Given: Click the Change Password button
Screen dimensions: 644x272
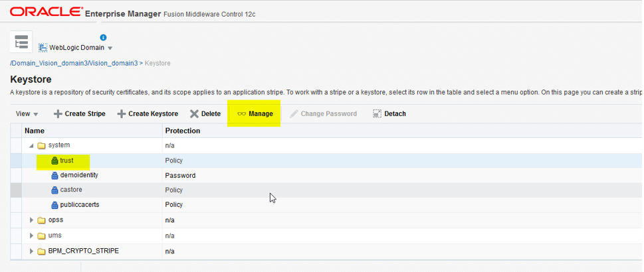Looking at the screenshot, I should point(323,113).
